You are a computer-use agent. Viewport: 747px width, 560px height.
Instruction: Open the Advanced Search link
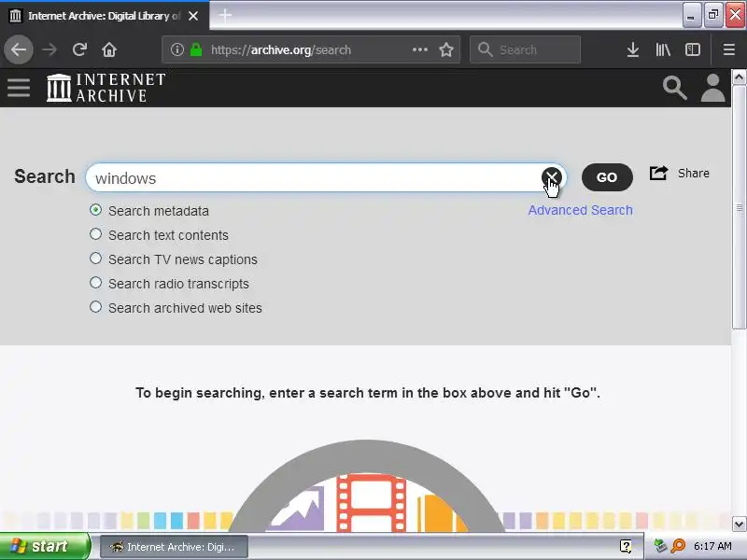point(580,210)
